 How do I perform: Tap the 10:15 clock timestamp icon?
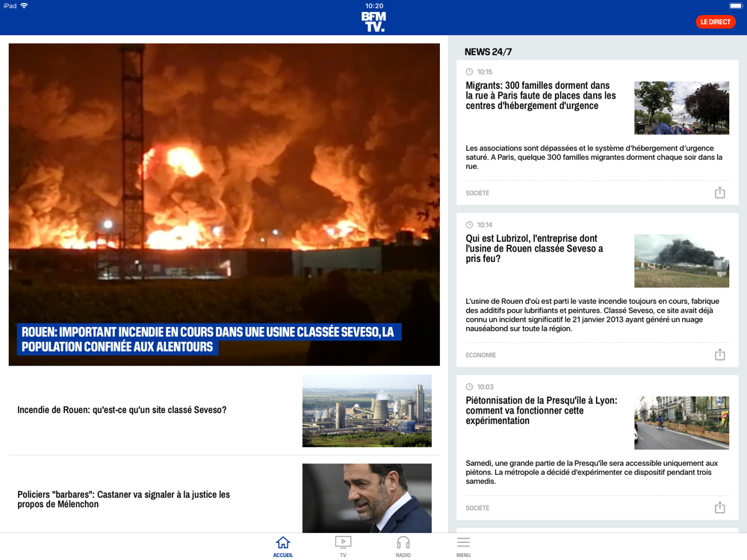[469, 72]
